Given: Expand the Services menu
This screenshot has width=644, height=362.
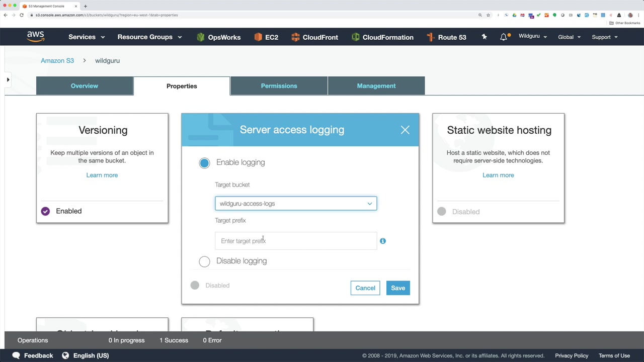Looking at the screenshot, I should point(87,37).
